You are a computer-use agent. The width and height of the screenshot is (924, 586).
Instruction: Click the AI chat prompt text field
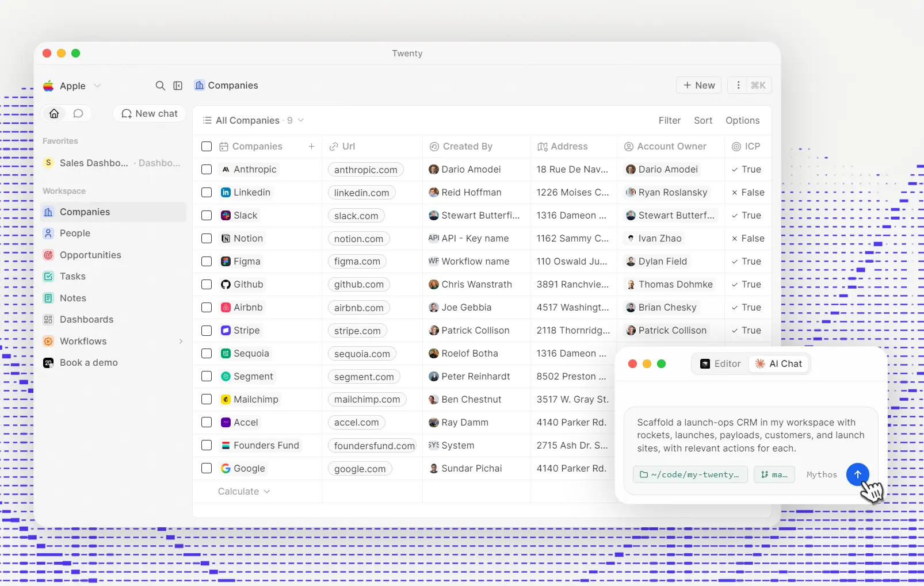click(751, 435)
